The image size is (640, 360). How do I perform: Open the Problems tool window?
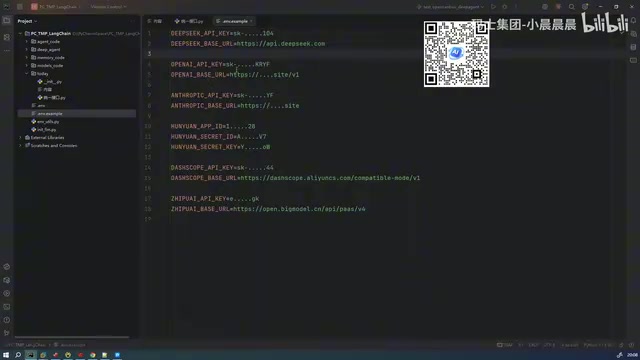click(7, 320)
